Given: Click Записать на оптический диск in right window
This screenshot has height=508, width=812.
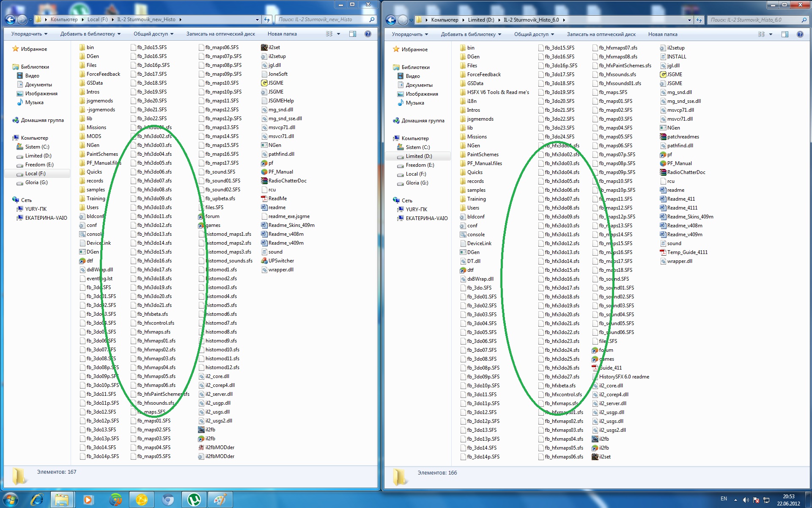Looking at the screenshot, I should (x=601, y=34).
